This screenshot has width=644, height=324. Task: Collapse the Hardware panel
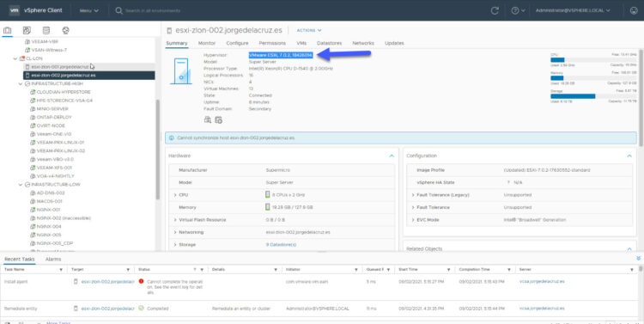(392, 156)
